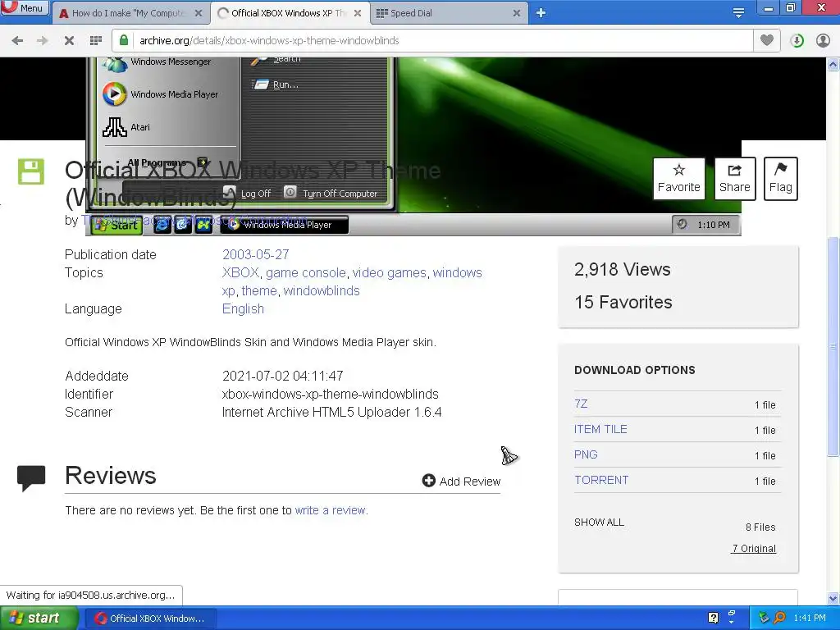
Task: Click the Addeddate value 2021-07-02 04:11:47
Action: 282,376
